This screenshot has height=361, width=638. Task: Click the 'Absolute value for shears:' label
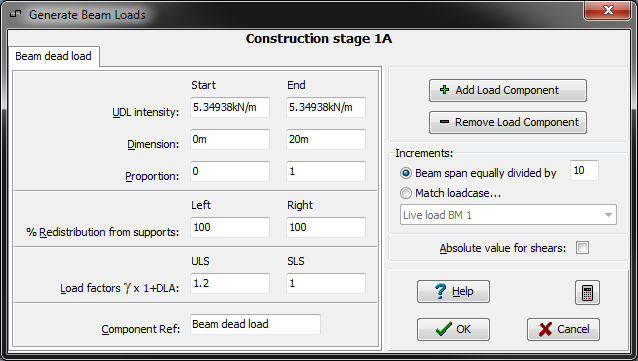tap(503, 248)
